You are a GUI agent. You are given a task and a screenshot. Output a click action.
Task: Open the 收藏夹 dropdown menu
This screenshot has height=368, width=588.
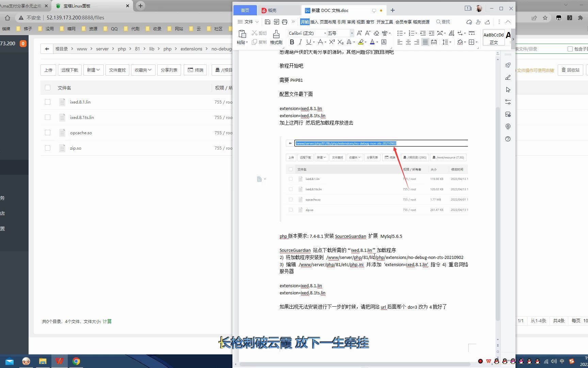(x=143, y=70)
